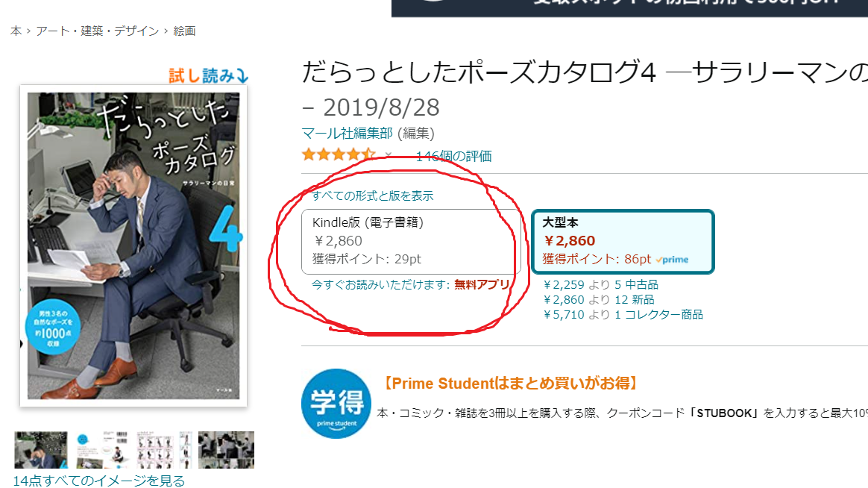Click the マール社編集部 author link
Viewport: 868px width, 488px height.
click(x=347, y=134)
